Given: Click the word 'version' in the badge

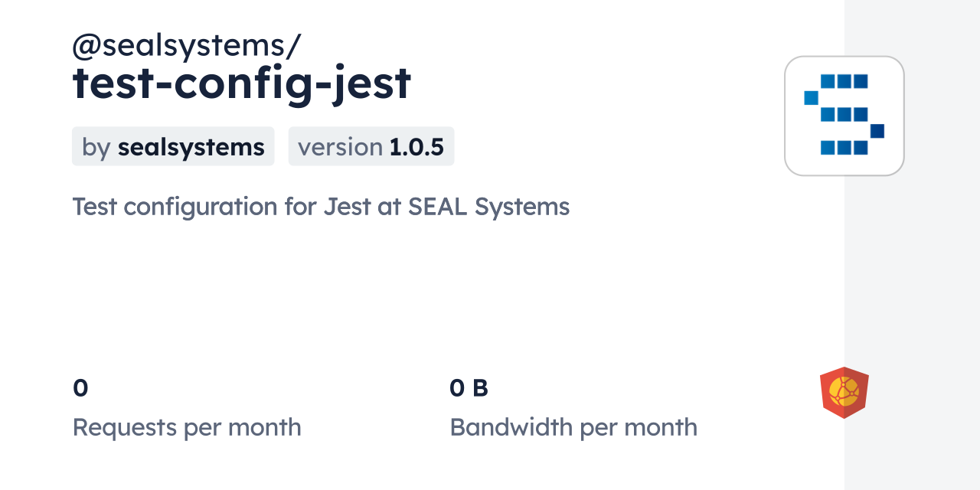Looking at the screenshot, I should coord(340,146).
